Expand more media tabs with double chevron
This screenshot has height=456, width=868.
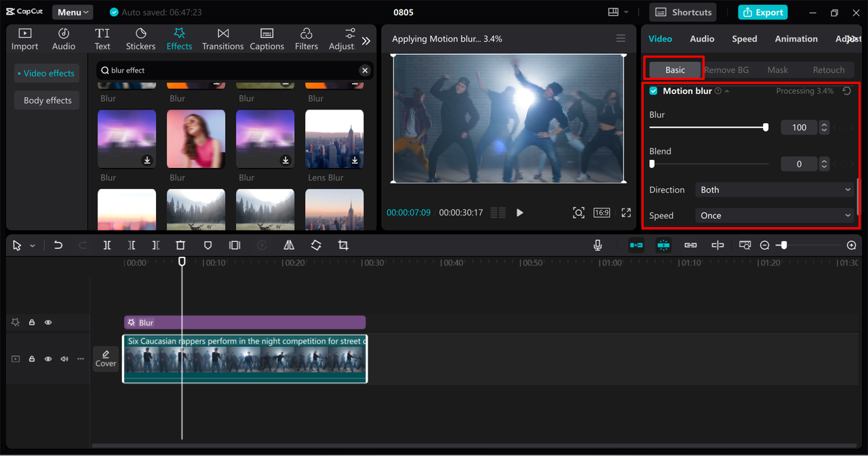click(366, 41)
